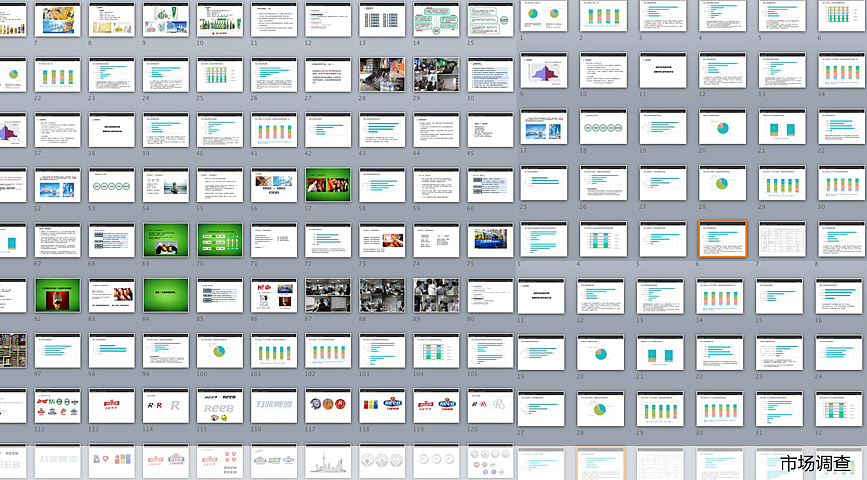This screenshot has height=480, width=867.
Task: Click slide 100 pie chart thumbnail
Action: coord(220,351)
